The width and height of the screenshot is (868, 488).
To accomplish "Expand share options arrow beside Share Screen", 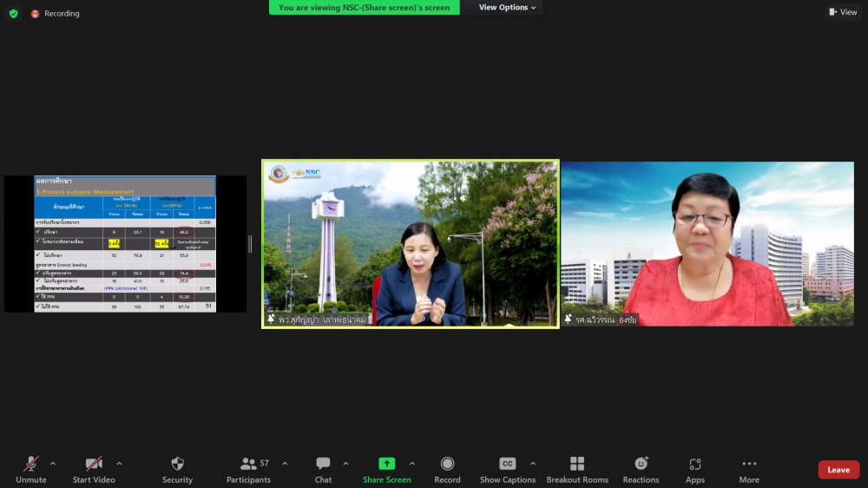I will 411,464.
